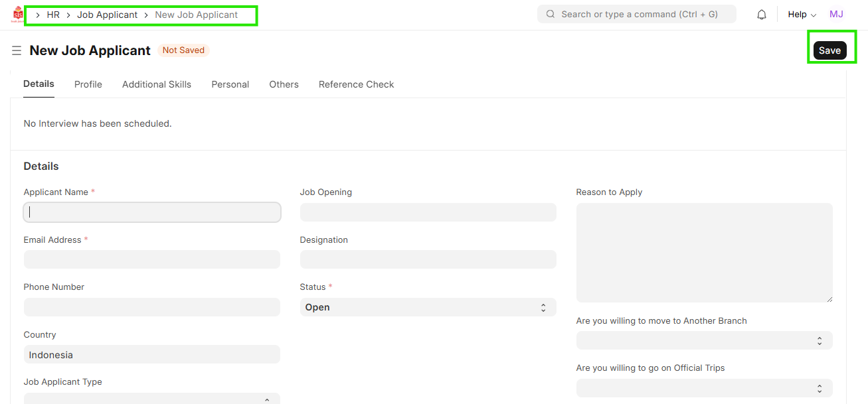Image resolution: width=868 pixels, height=404 pixels.
Task: Select the Personal tab
Action: 230,84
